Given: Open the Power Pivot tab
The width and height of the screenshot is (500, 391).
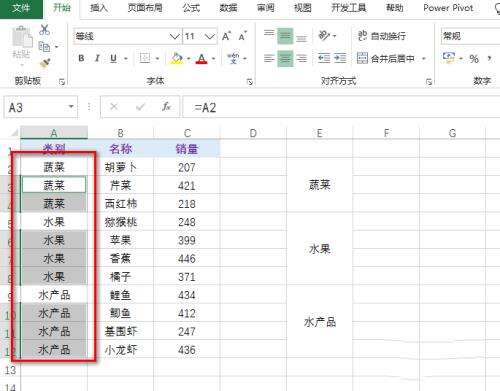Looking at the screenshot, I should point(448,8).
